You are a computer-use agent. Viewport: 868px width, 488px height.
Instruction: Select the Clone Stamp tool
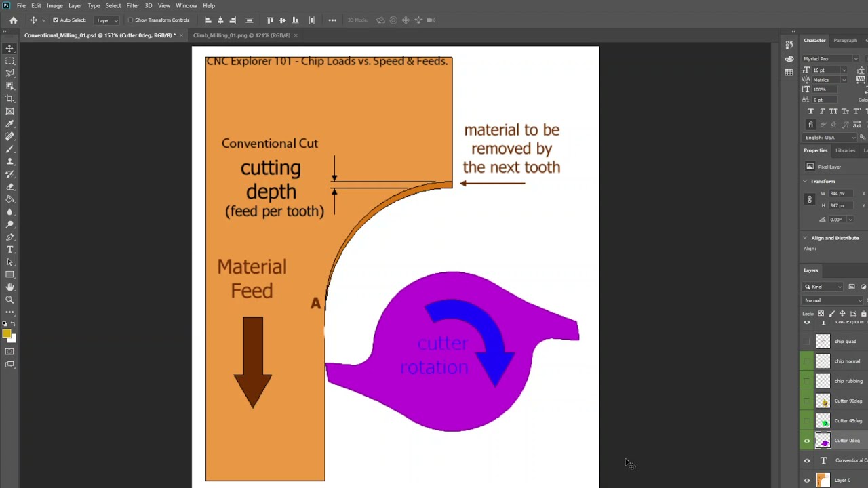point(9,161)
